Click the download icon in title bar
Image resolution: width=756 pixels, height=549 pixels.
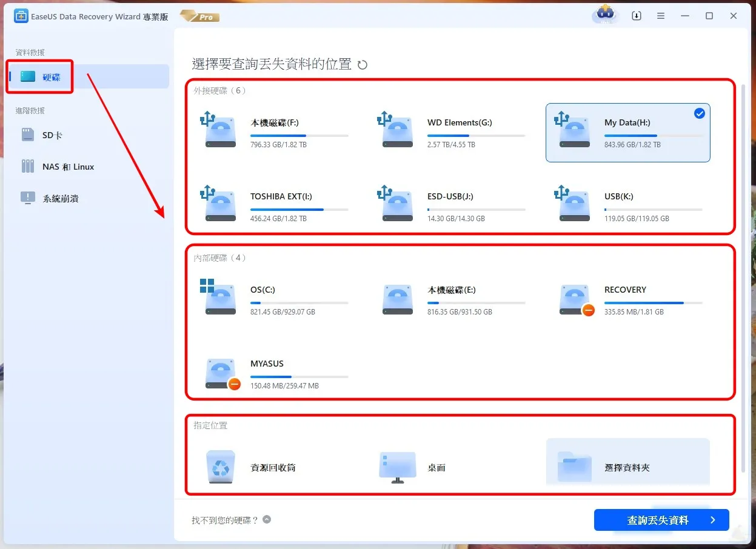click(x=637, y=16)
